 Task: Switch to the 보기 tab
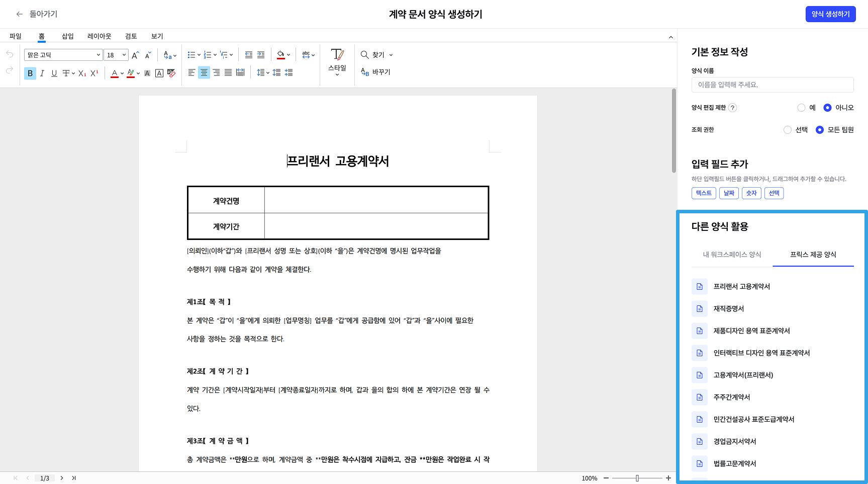click(157, 36)
